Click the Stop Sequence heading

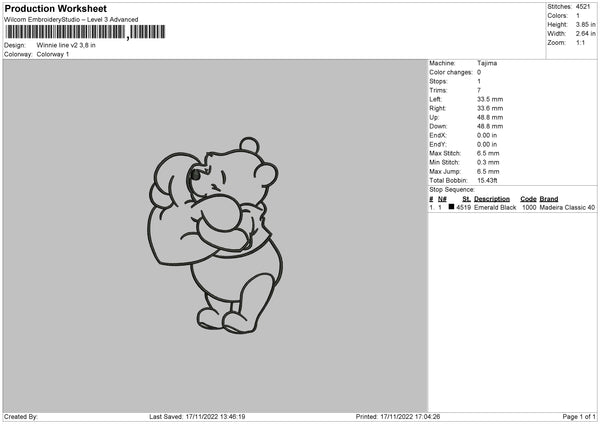pos(452,190)
